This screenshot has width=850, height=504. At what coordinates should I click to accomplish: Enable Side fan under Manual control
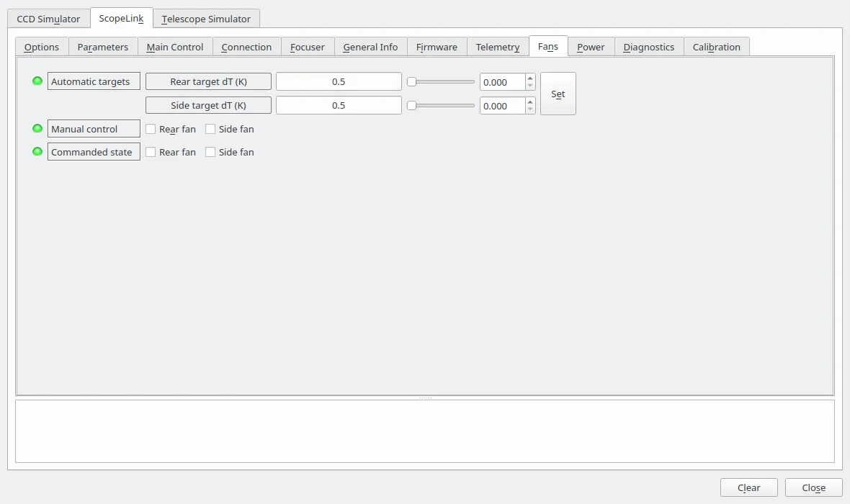tap(210, 129)
